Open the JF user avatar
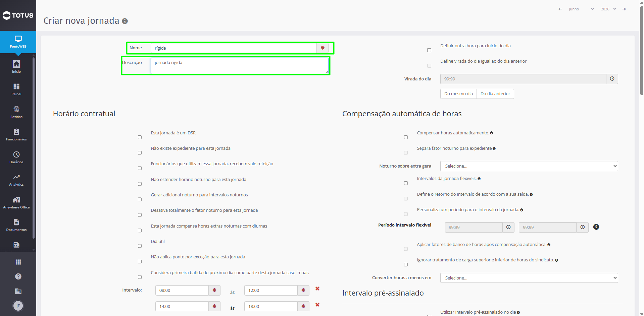The image size is (644, 316). (18, 306)
